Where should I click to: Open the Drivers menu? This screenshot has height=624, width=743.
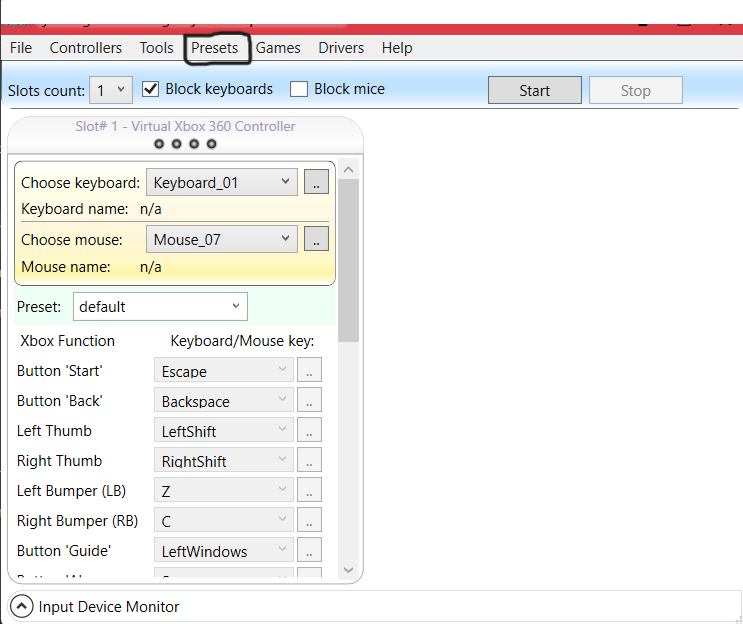341,48
